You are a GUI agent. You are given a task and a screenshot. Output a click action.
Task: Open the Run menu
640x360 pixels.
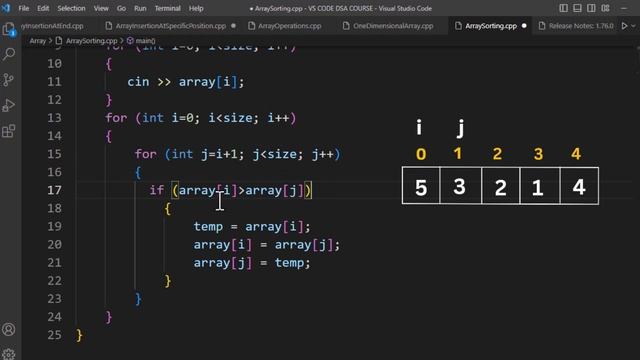click(x=140, y=8)
